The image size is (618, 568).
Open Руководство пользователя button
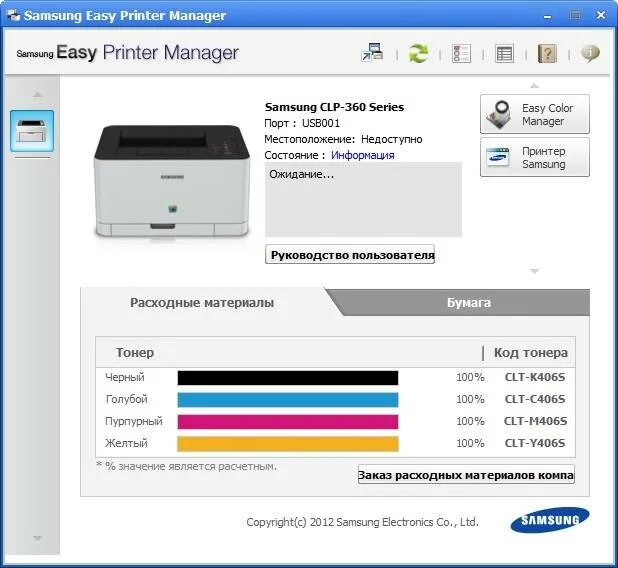point(350,254)
